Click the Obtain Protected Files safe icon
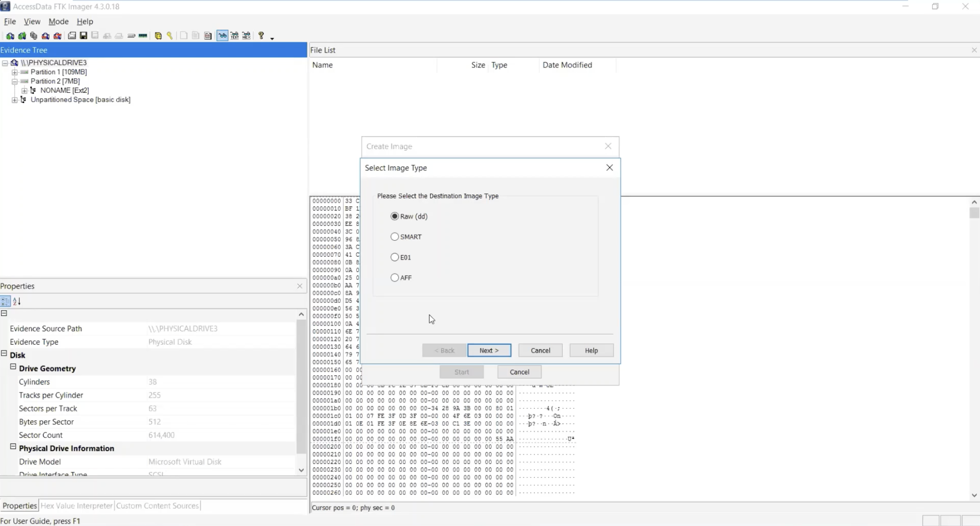 [159, 35]
